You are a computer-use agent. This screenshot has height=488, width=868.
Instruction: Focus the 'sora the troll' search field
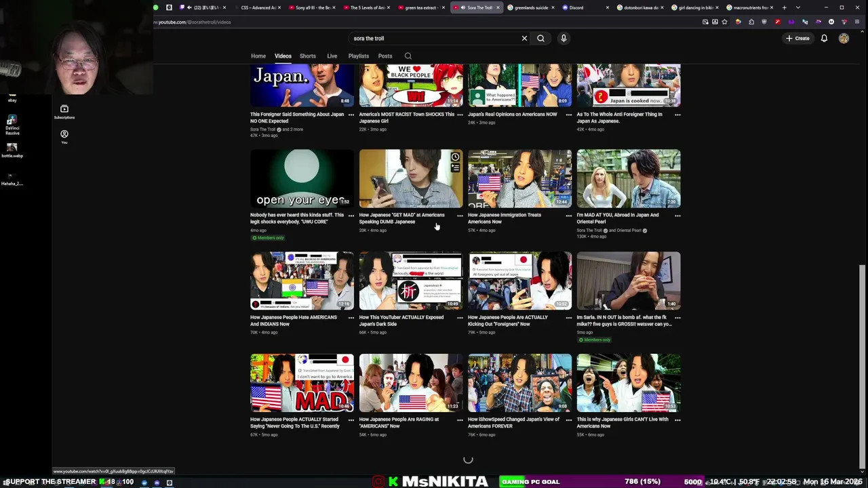point(434,39)
